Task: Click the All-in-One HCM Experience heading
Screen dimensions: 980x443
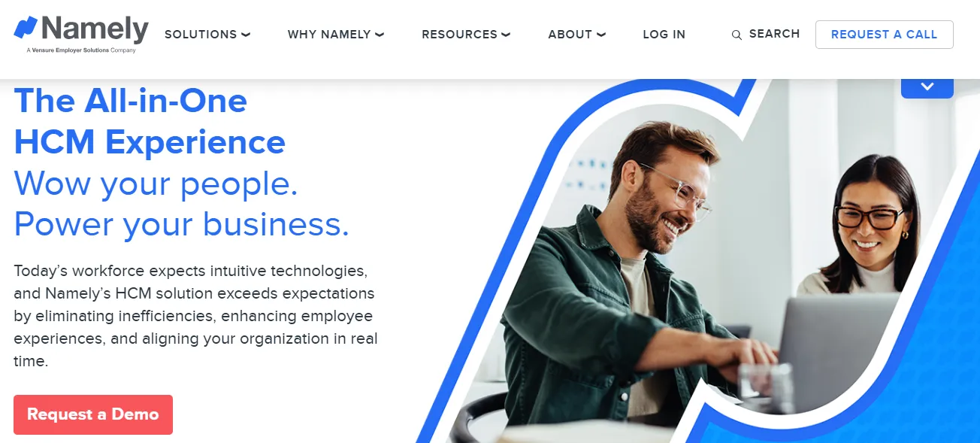Action: (150, 120)
